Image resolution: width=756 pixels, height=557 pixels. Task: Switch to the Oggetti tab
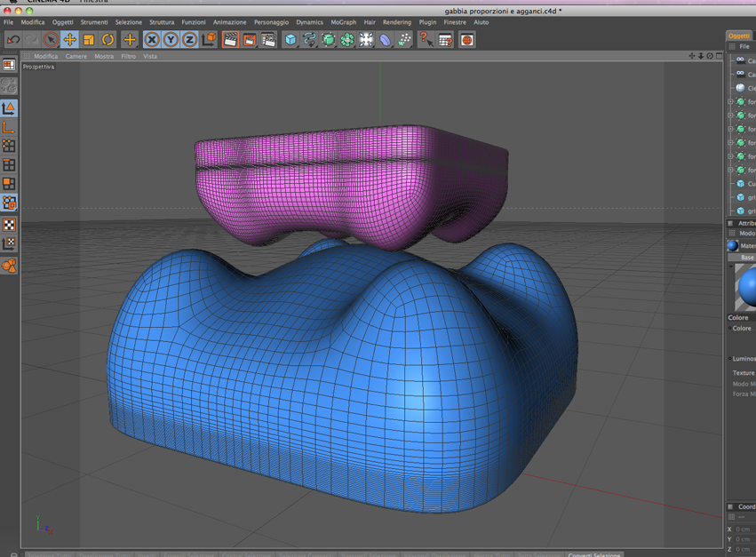pyautogui.click(x=738, y=36)
